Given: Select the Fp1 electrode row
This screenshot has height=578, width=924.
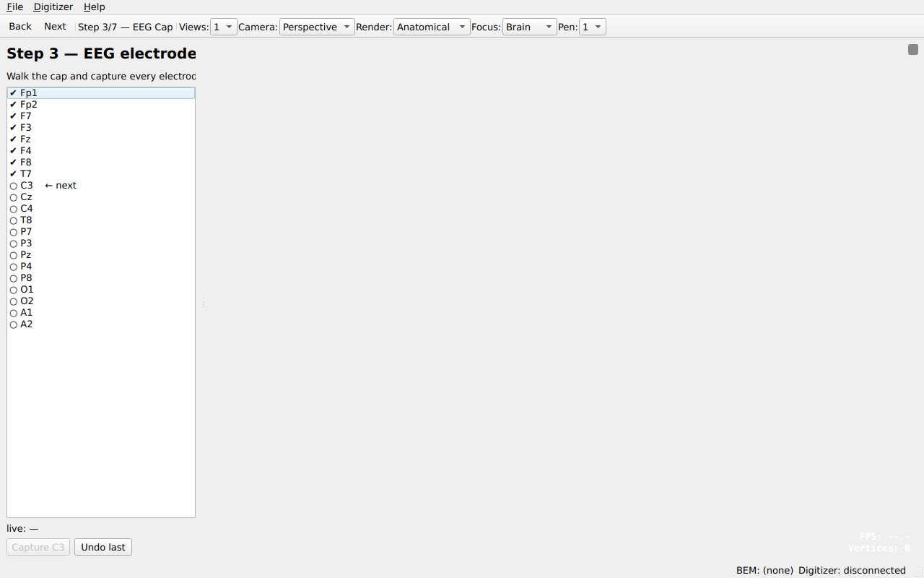Looking at the screenshot, I should click(x=101, y=93).
